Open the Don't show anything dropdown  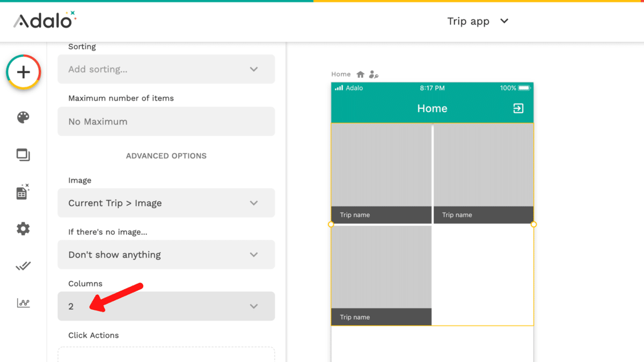pos(166,255)
